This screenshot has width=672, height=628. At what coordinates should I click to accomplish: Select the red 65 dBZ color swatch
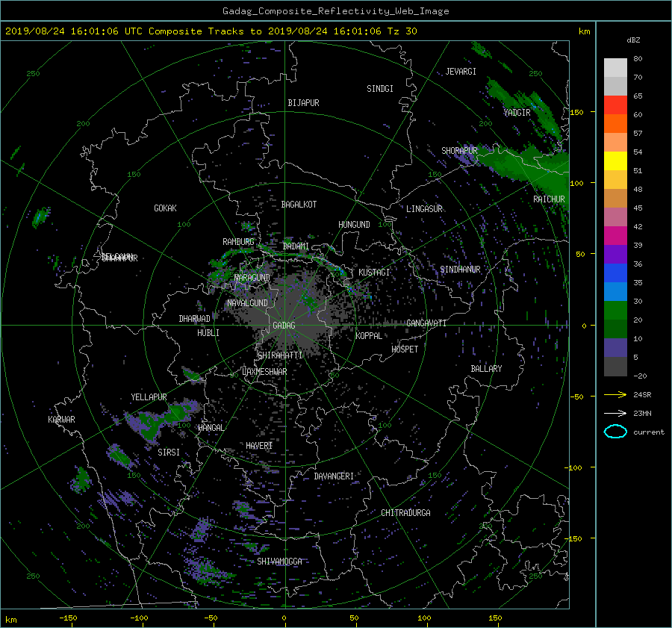click(x=615, y=105)
